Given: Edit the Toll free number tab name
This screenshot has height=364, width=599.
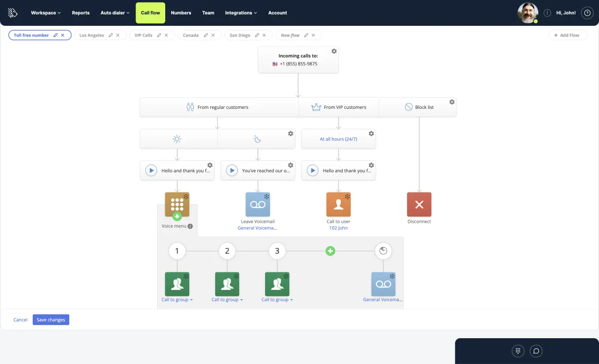Looking at the screenshot, I should [x=56, y=35].
